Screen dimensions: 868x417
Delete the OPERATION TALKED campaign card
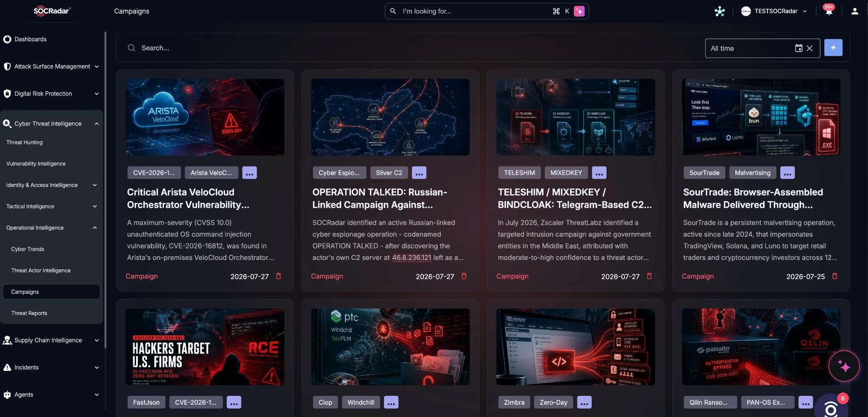tap(464, 276)
